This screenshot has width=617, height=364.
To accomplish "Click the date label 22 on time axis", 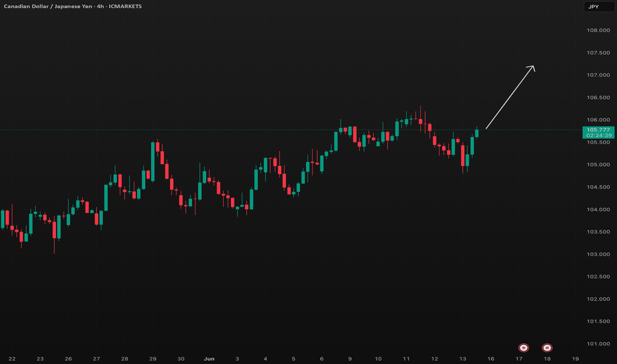I will [12, 359].
